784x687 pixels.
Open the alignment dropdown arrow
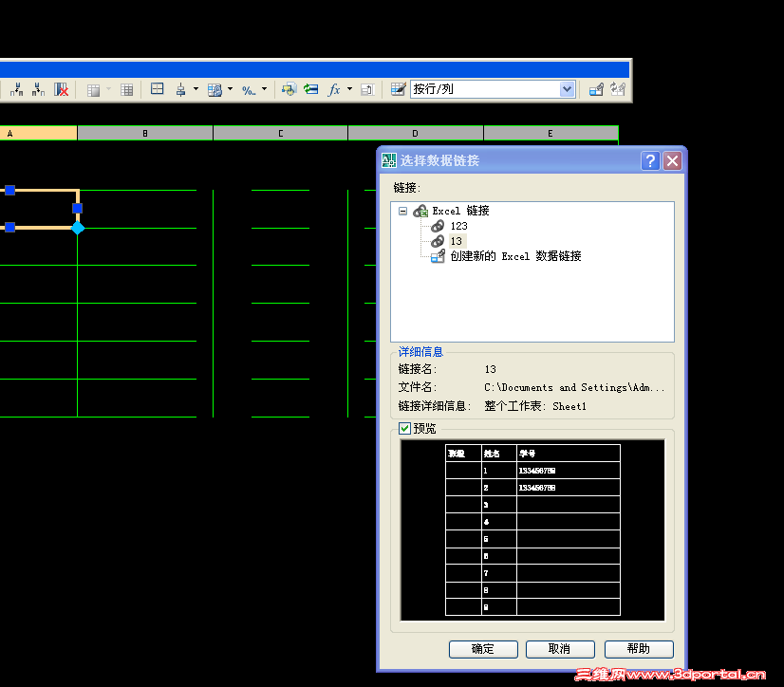click(196, 89)
